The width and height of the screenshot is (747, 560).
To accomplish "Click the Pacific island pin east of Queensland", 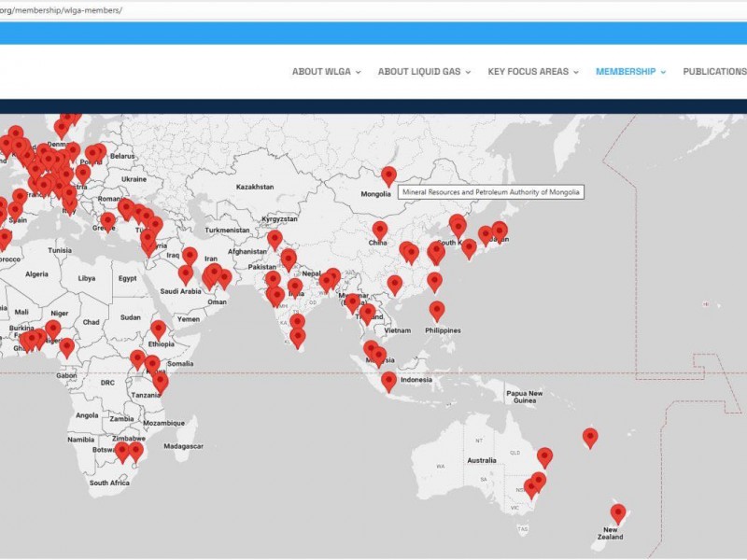I will (590, 437).
